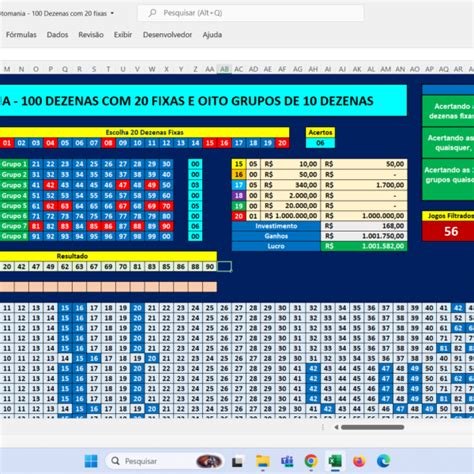The image size is (474, 474).
Task: Select the purple prize tier cell 18
Action: 239,195
